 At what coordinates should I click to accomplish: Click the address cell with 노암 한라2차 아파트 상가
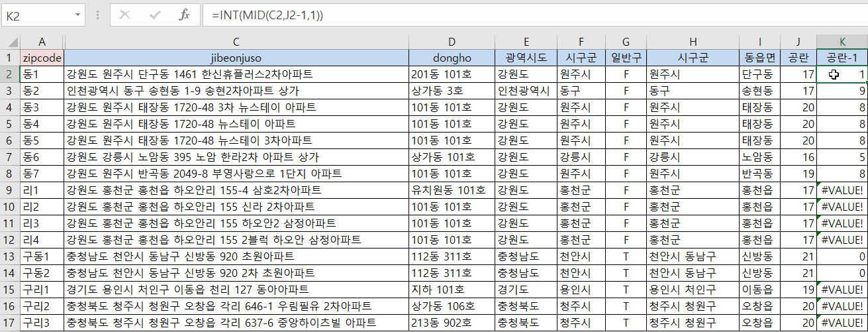click(x=236, y=157)
